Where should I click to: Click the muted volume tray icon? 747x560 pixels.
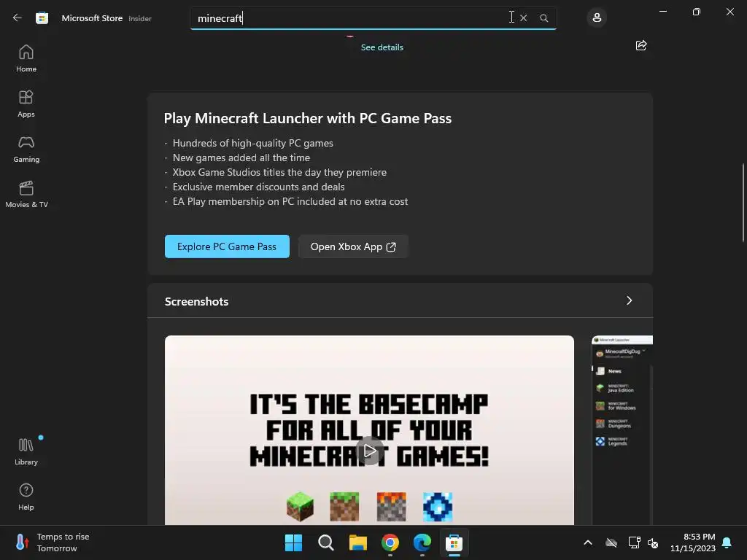[x=653, y=542]
